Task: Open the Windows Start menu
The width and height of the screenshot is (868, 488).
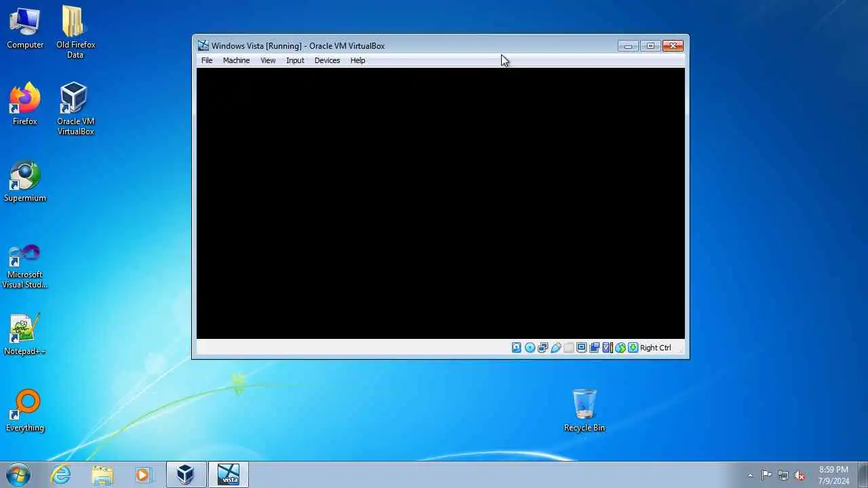Action: (18, 474)
